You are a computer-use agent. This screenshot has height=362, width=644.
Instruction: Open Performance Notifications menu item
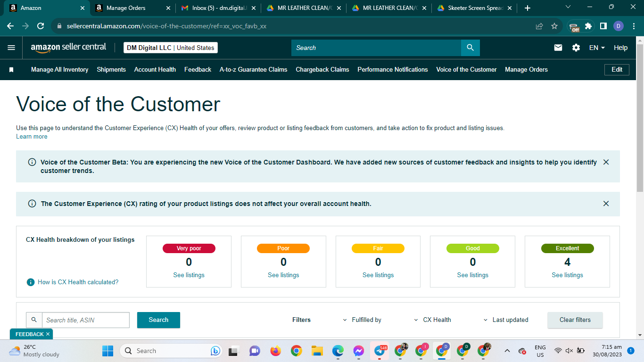pos(393,70)
